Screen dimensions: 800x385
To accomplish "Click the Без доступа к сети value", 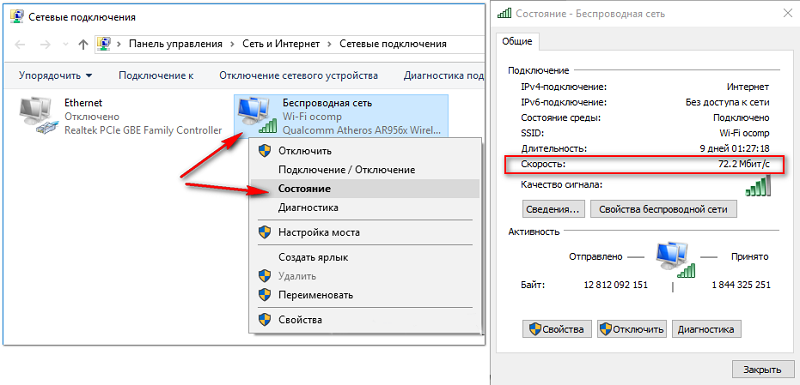I will click(728, 102).
